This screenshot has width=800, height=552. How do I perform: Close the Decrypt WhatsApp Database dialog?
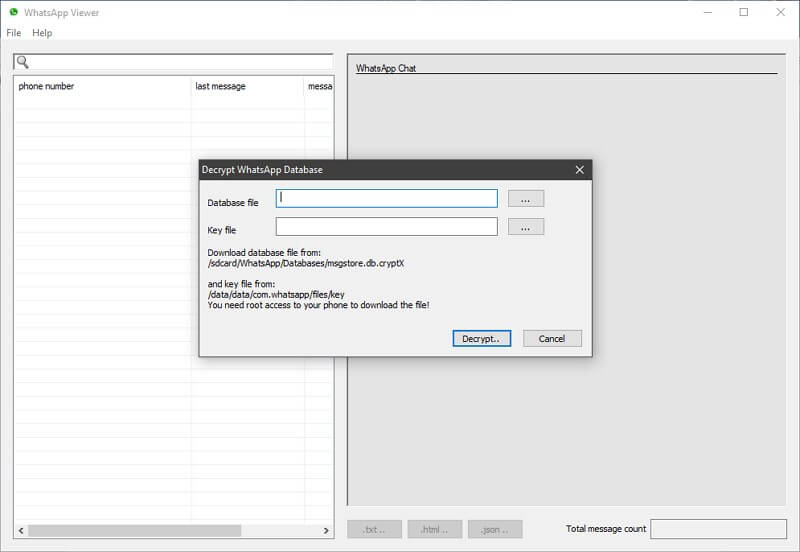[x=579, y=170]
